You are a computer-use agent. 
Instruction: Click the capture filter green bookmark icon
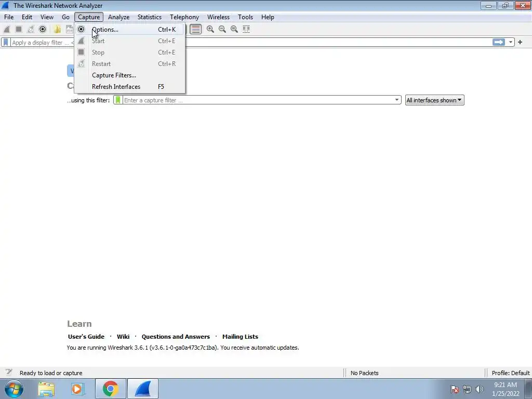(x=118, y=100)
